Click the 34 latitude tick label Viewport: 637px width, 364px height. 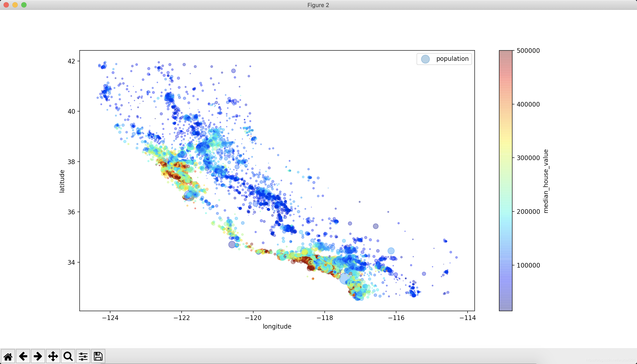tap(71, 262)
